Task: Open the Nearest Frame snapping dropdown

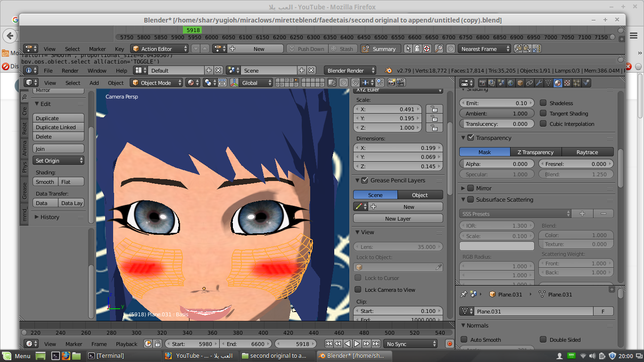Action: point(485,49)
